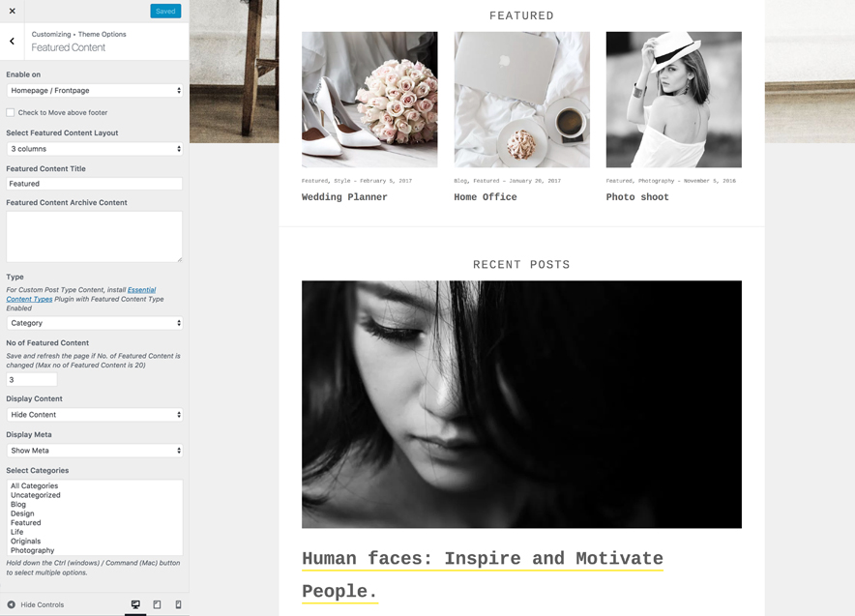Open the Display Meta dropdown

pos(94,451)
